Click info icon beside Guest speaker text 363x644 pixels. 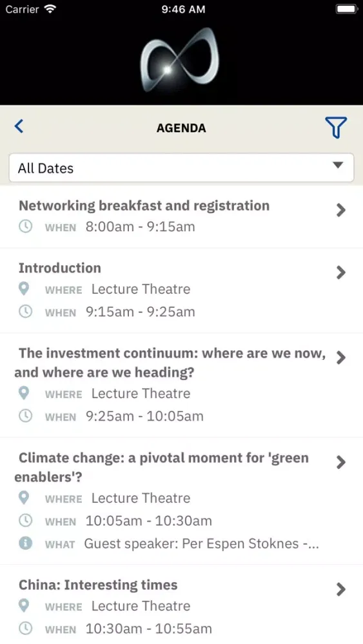tap(26, 544)
